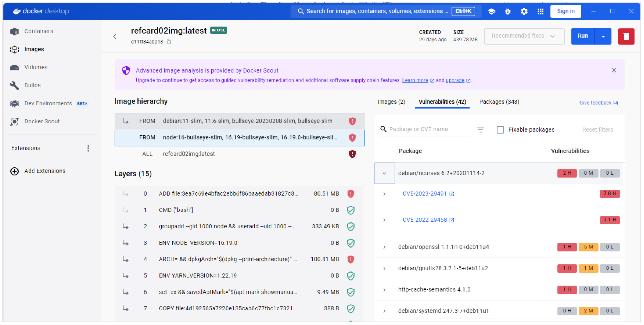The width and height of the screenshot is (644, 325).
Task: Open the Learn more link
Action: [415, 80]
